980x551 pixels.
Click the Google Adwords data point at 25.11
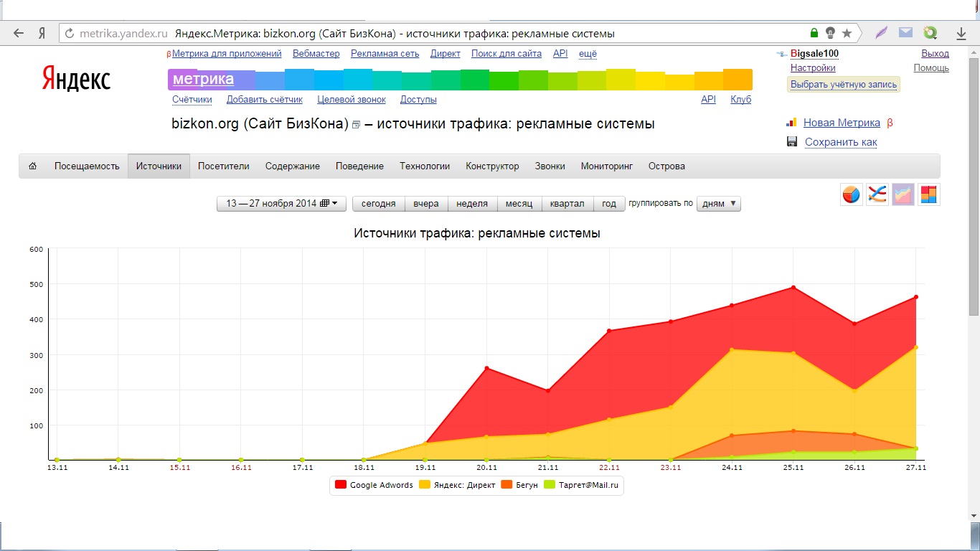[793, 288]
